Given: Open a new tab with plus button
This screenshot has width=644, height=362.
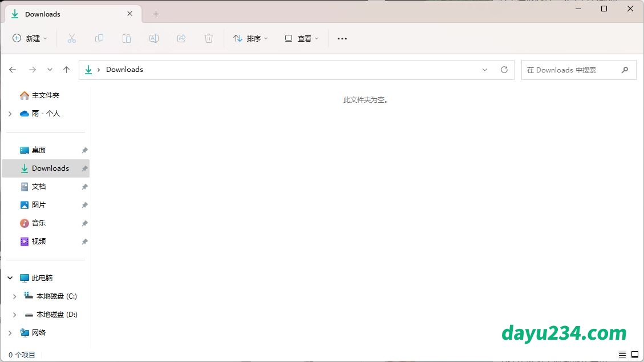Looking at the screenshot, I should pyautogui.click(x=156, y=14).
